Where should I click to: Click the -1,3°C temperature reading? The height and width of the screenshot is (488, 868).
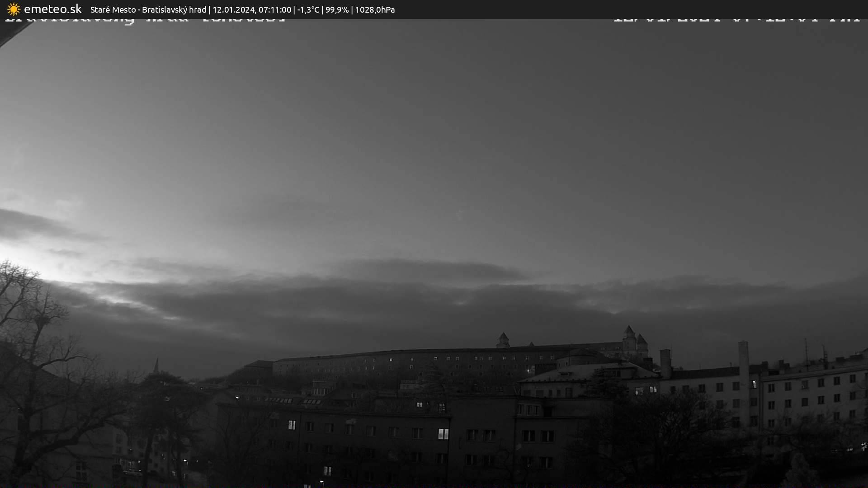click(308, 9)
